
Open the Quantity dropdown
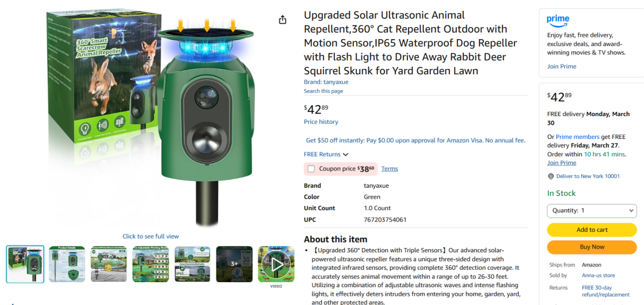click(591, 211)
